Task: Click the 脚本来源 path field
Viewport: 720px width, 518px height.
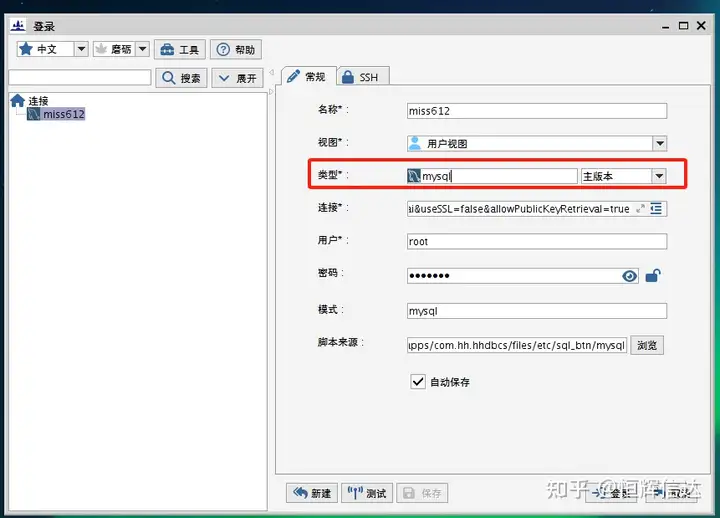Action: 517,345
